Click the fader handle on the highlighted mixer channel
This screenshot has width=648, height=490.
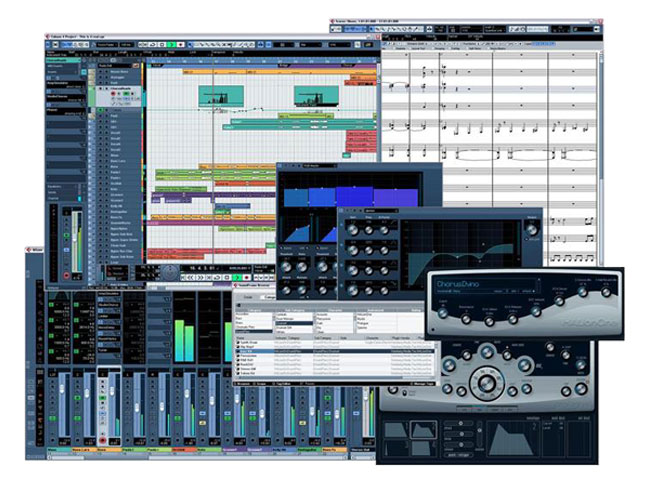(112, 389)
